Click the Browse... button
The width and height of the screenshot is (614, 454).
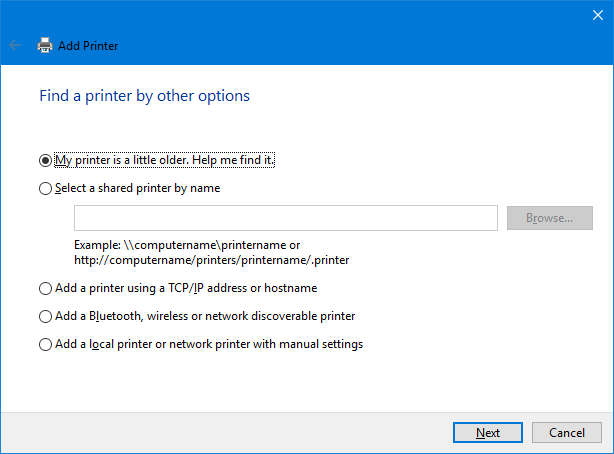549,218
